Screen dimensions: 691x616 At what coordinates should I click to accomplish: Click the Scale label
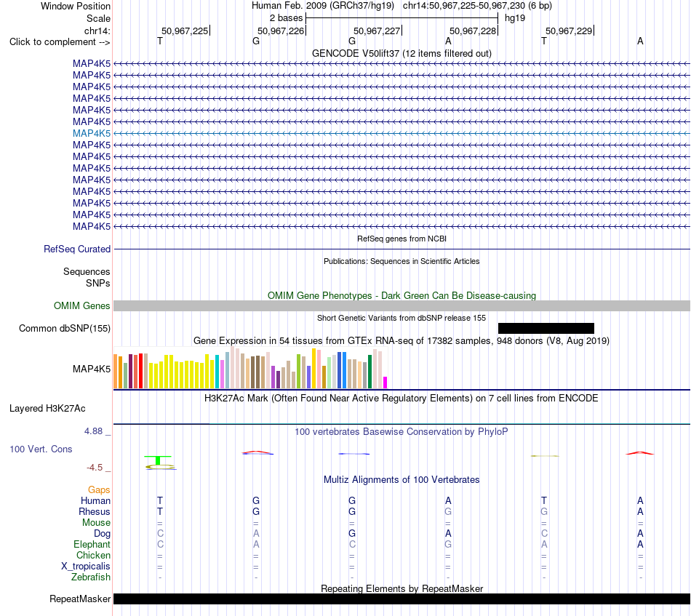click(x=98, y=18)
